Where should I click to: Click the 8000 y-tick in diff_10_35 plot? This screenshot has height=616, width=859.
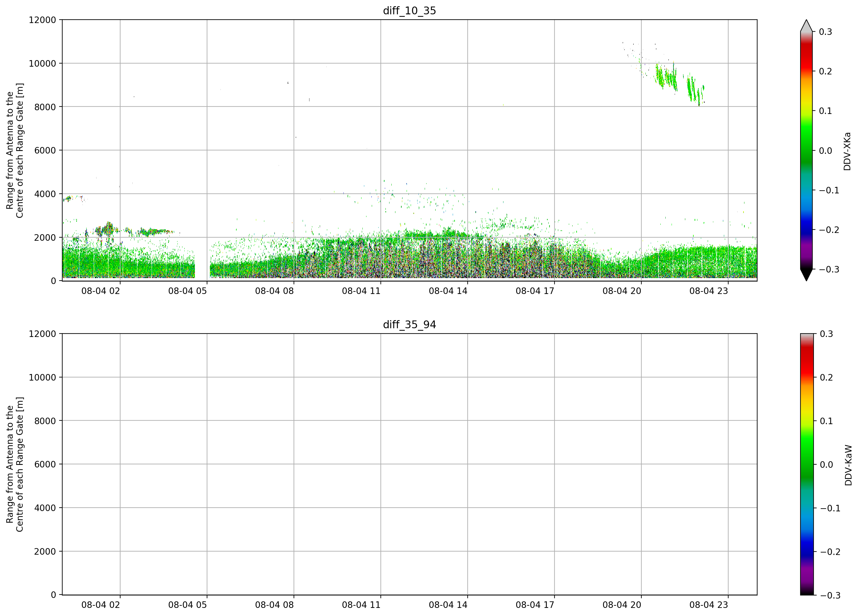pos(45,107)
